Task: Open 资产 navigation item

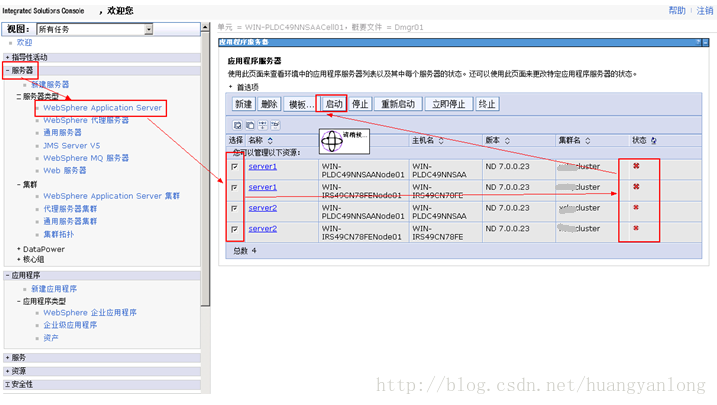Action: coord(51,338)
